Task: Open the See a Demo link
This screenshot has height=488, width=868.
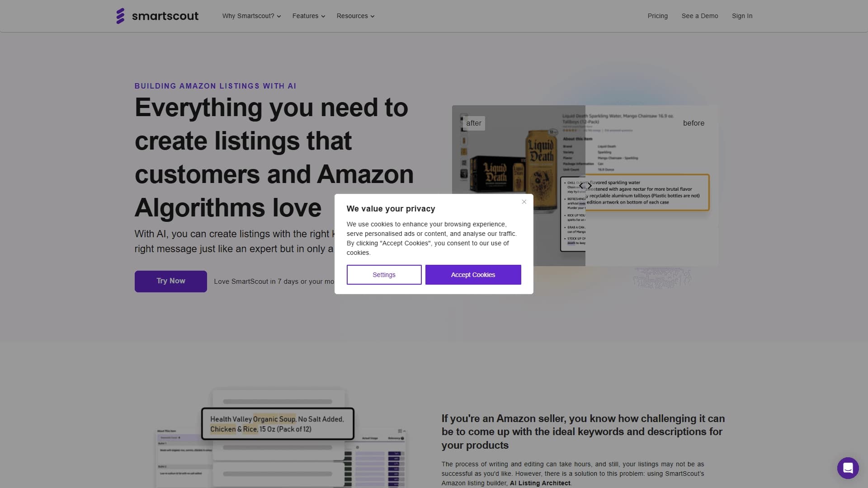Action: (700, 16)
